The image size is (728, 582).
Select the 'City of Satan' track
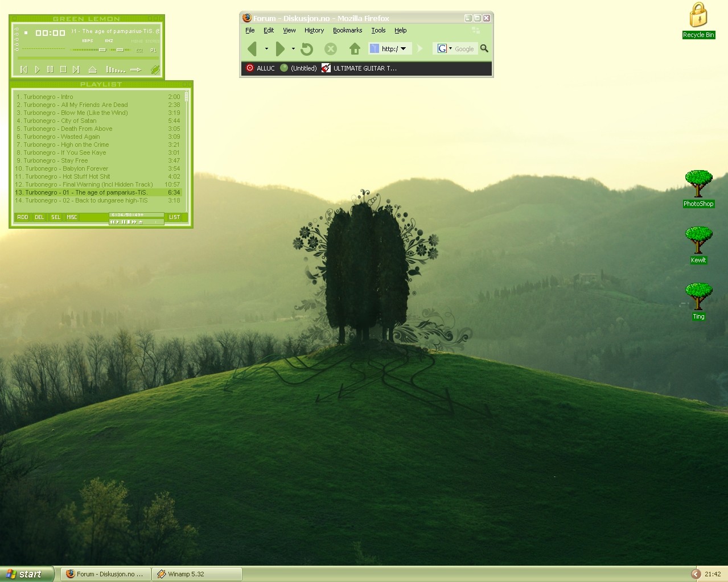(98, 121)
